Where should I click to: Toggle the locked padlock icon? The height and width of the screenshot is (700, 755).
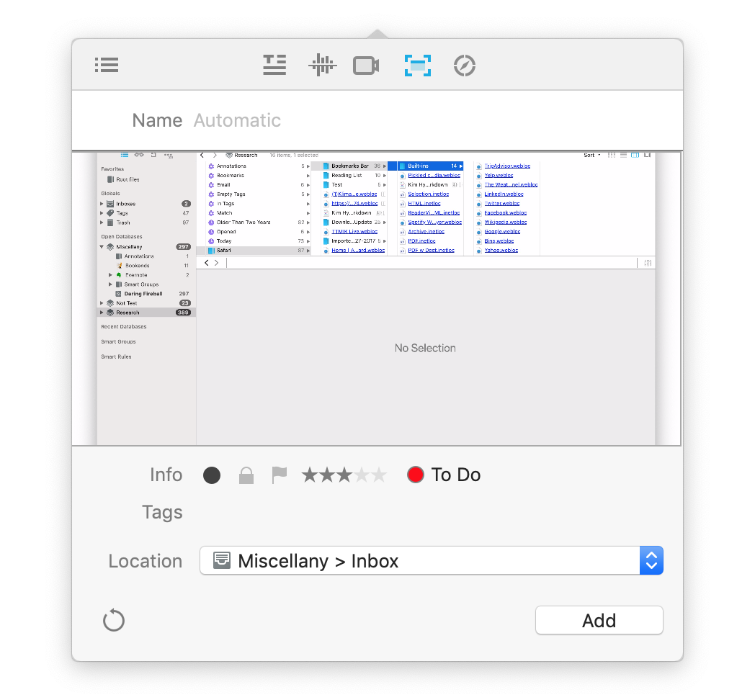(246, 475)
